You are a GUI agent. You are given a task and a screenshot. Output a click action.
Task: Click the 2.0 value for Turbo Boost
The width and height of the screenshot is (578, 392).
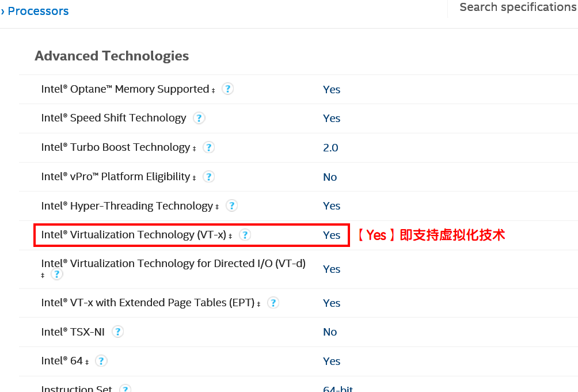(x=330, y=147)
